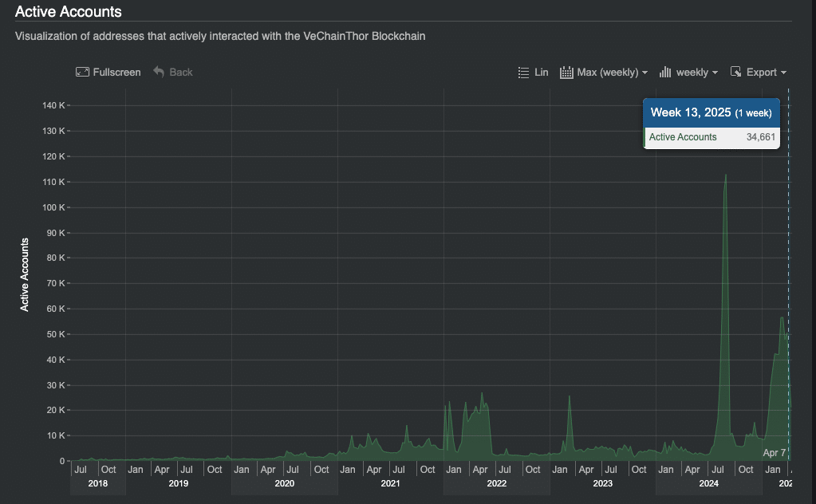The image size is (816, 504).
Task: Click the Back button label
Action: [x=180, y=73]
